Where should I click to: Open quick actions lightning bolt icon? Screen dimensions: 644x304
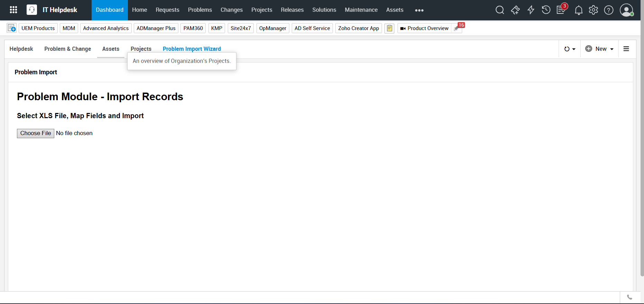click(x=531, y=10)
